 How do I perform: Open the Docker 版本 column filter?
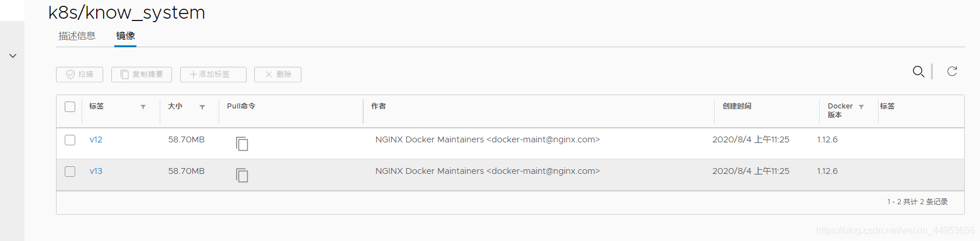(861, 107)
